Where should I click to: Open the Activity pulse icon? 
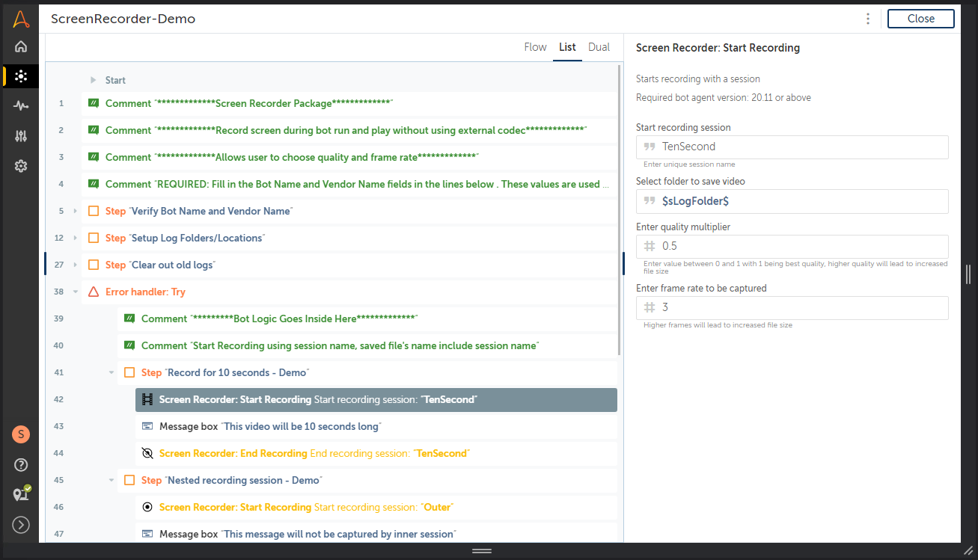pos(21,106)
